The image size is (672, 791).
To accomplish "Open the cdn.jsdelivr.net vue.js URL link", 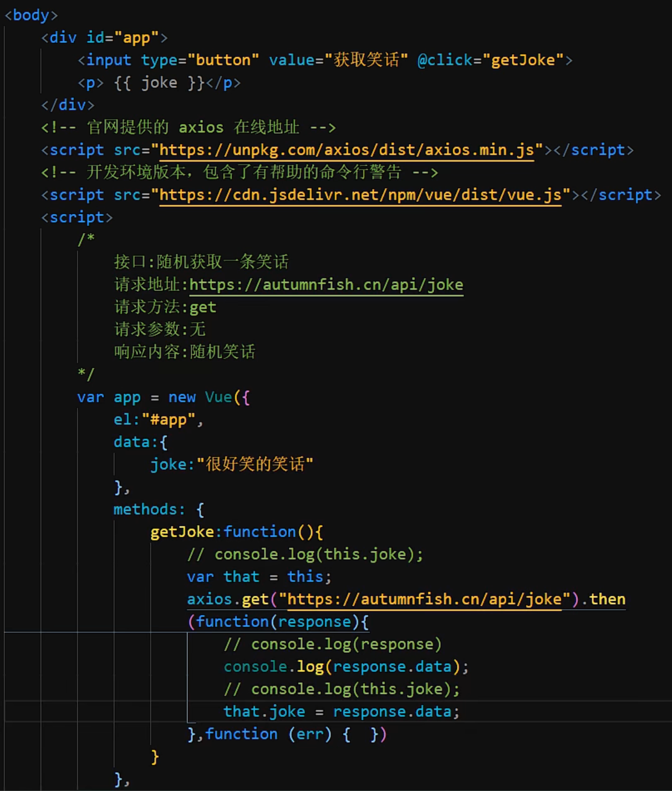I will click(x=360, y=195).
